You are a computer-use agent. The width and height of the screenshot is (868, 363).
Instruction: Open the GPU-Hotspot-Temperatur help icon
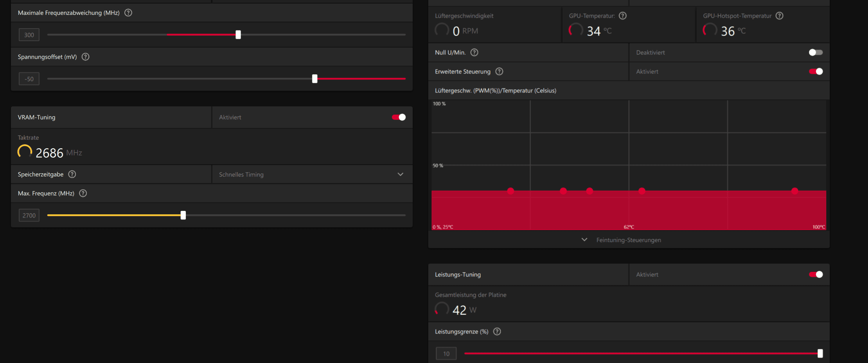780,16
